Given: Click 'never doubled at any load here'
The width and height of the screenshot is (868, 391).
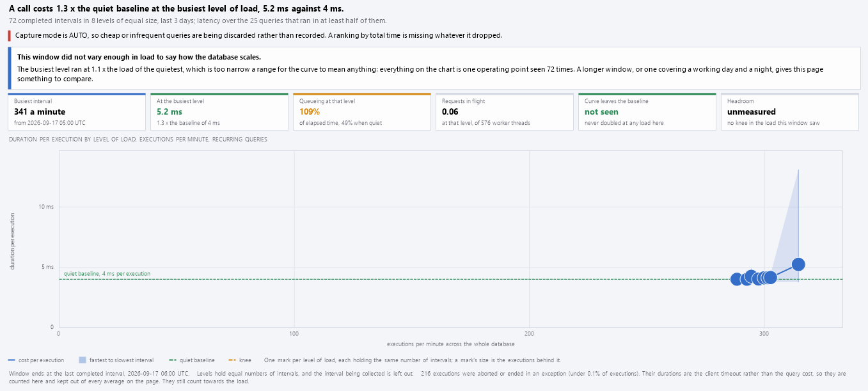Looking at the screenshot, I should coord(623,123).
